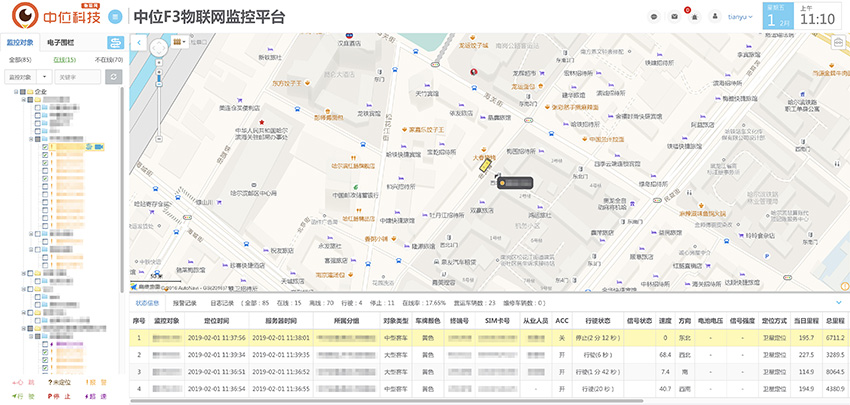
Task: Expand the tianyu account dropdown
Action: tap(741, 17)
